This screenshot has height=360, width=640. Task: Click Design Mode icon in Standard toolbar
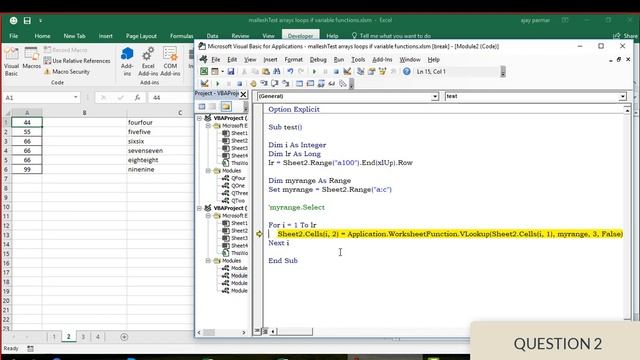(x=347, y=71)
